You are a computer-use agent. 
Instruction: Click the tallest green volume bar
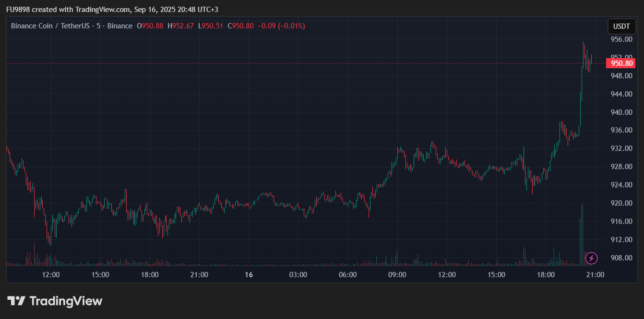[583, 235]
